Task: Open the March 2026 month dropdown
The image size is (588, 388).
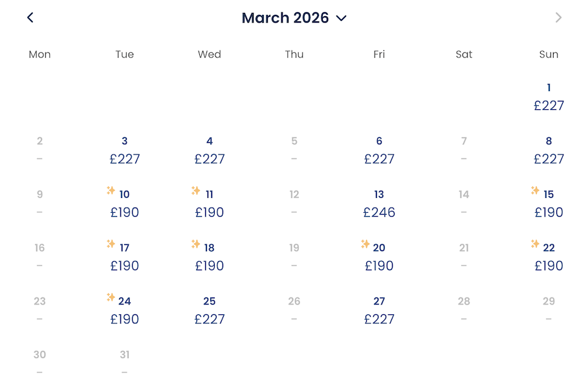Action: (294, 18)
